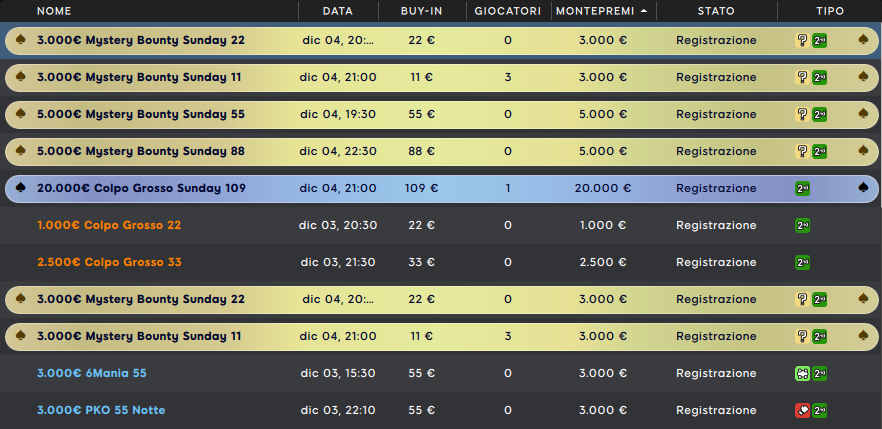Click left spade icon on Mystery Bounty Sunday 55
This screenshot has width=882, height=429.
pyautogui.click(x=21, y=114)
